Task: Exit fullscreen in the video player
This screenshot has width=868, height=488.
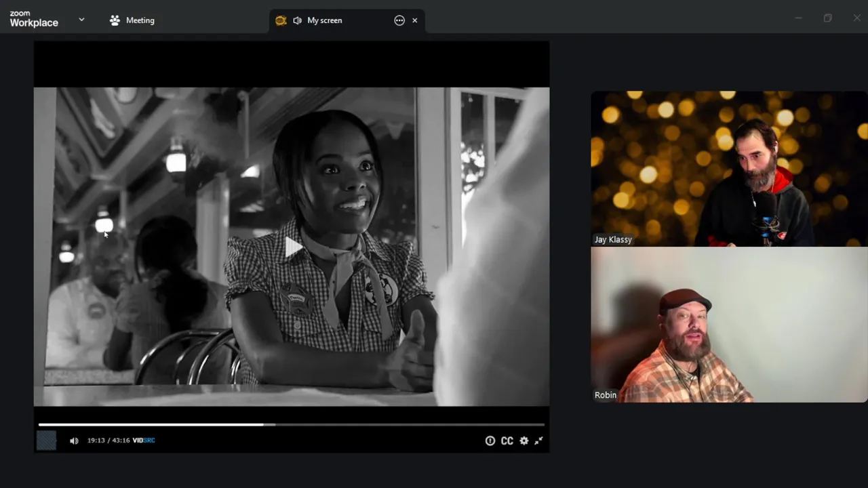Action: (538, 441)
